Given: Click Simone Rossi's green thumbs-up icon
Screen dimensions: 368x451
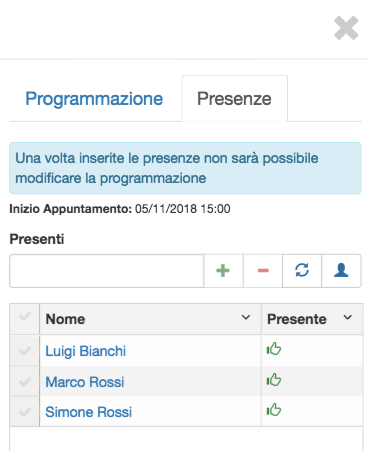Looking at the screenshot, I should pyautogui.click(x=274, y=410).
